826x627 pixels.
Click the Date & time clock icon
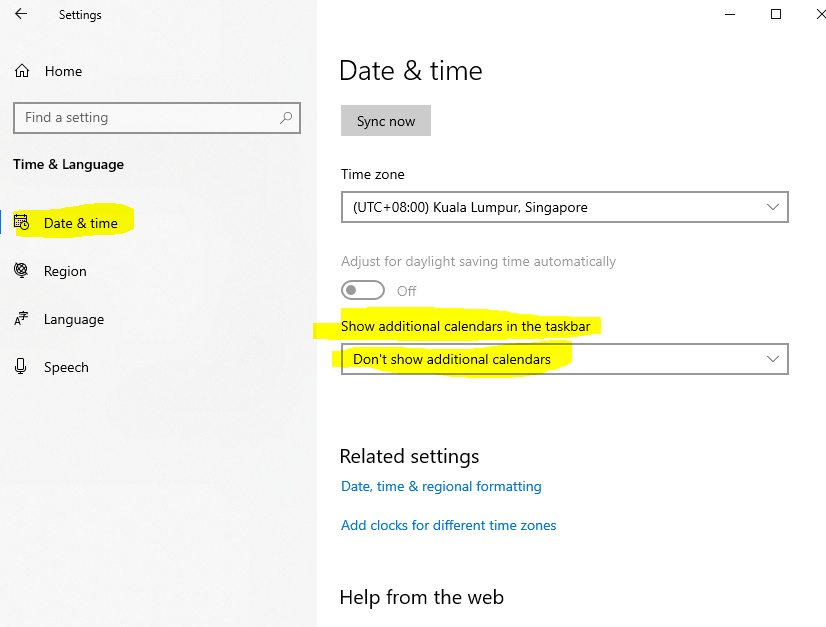[21, 223]
